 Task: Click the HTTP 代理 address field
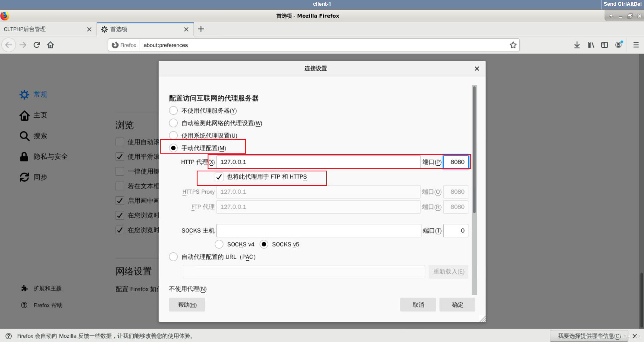point(319,162)
